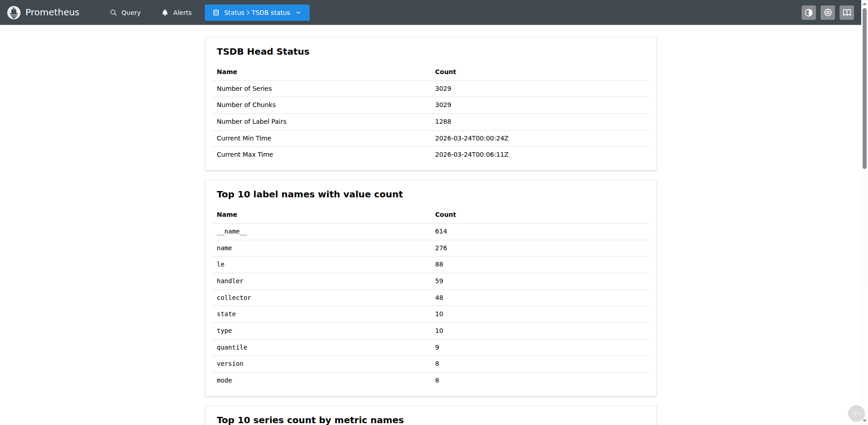Click the Top 10 series count heading

tap(310, 420)
